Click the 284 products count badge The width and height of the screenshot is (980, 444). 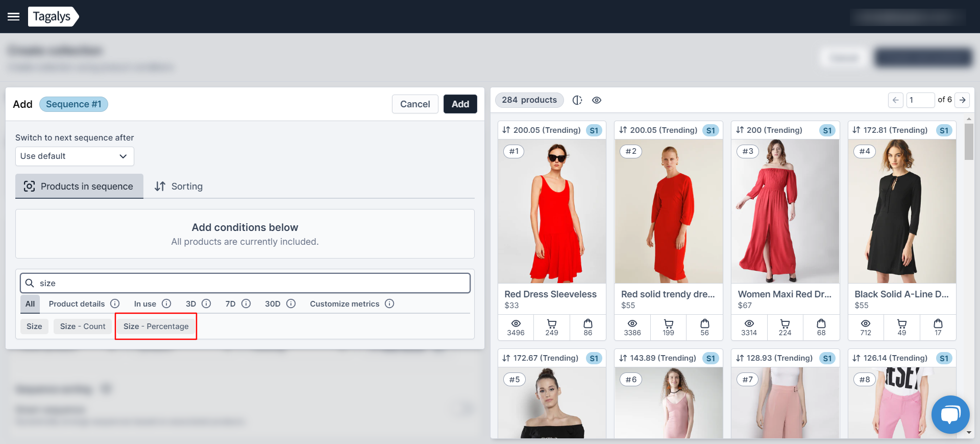coord(529,100)
